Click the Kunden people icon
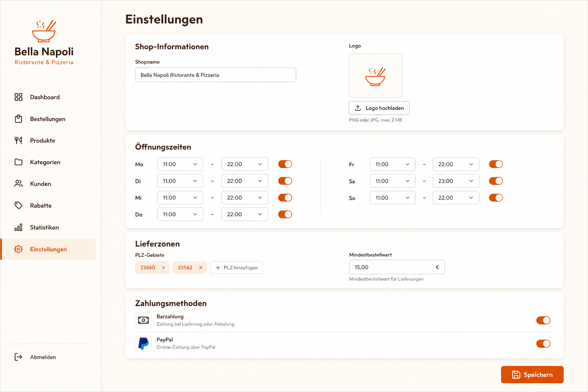Screen dimensions: 588x392 (18, 184)
